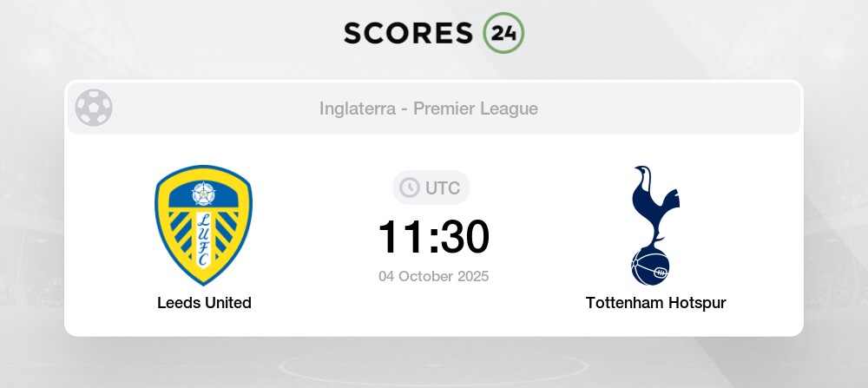Open the Tottenham Hotspur team name
This screenshot has height=388, width=868.
tap(655, 303)
